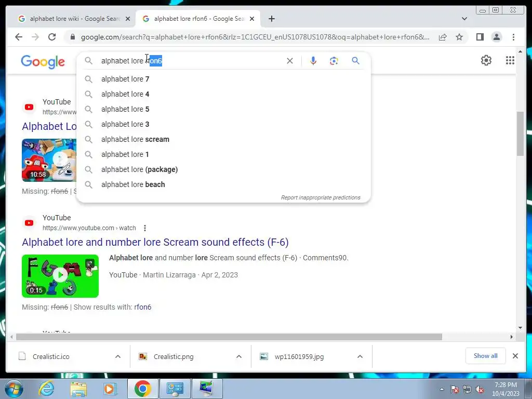
Task: Click the scroll right arrow
Action: click(x=512, y=337)
